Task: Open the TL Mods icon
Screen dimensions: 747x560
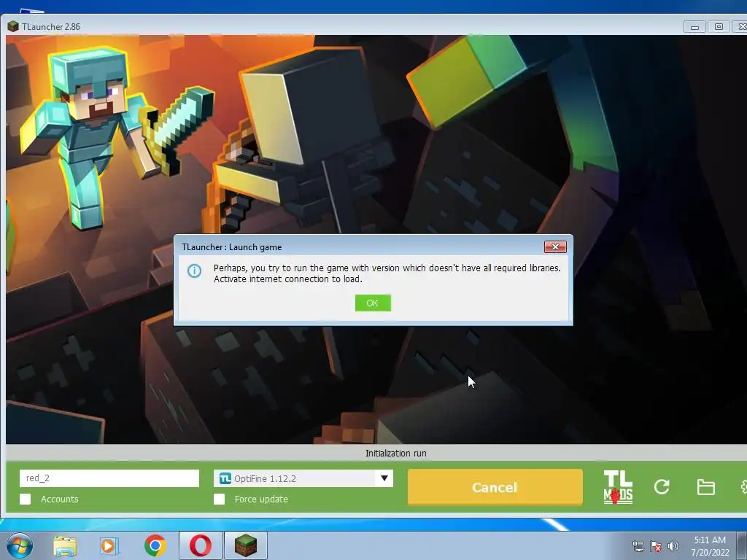Action: pos(618,486)
